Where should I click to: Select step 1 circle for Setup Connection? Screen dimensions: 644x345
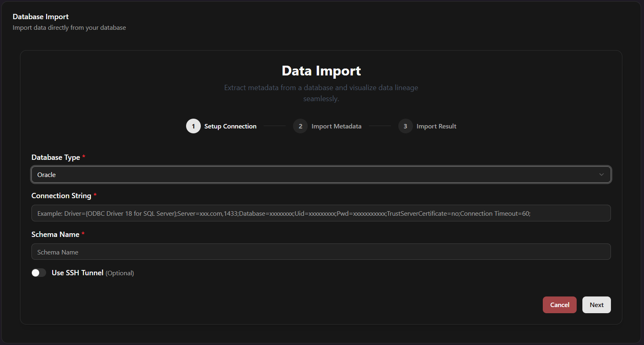[193, 126]
